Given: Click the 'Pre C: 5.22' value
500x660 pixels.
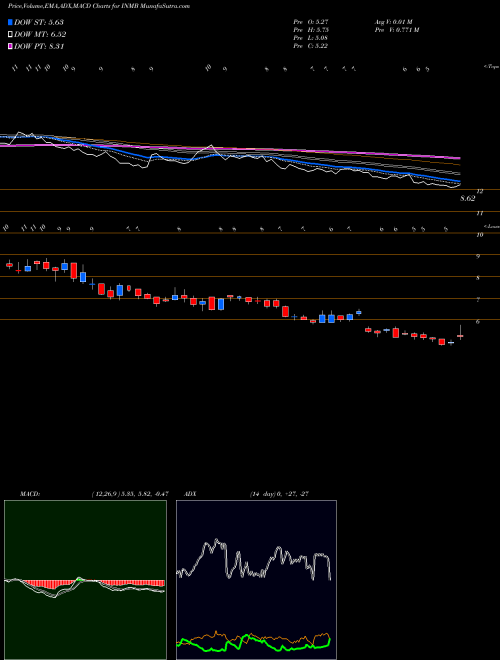Looking at the screenshot, I should click(x=311, y=46).
